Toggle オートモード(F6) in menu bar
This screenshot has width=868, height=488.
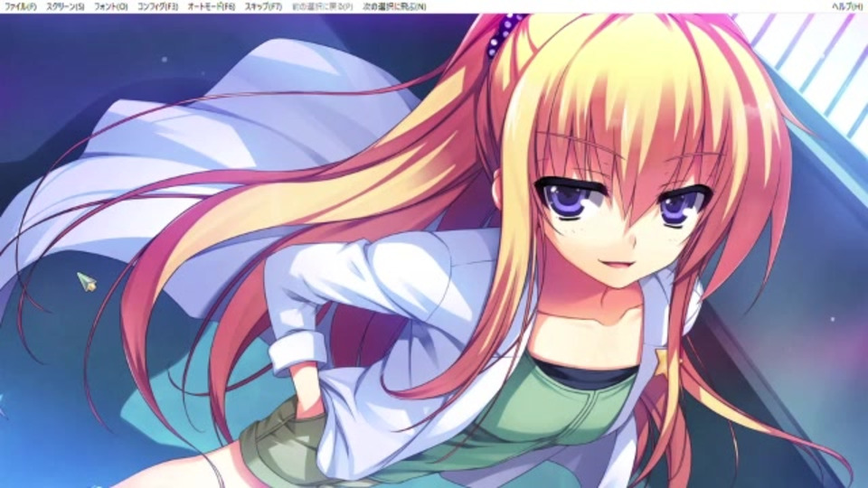(211, 6)
